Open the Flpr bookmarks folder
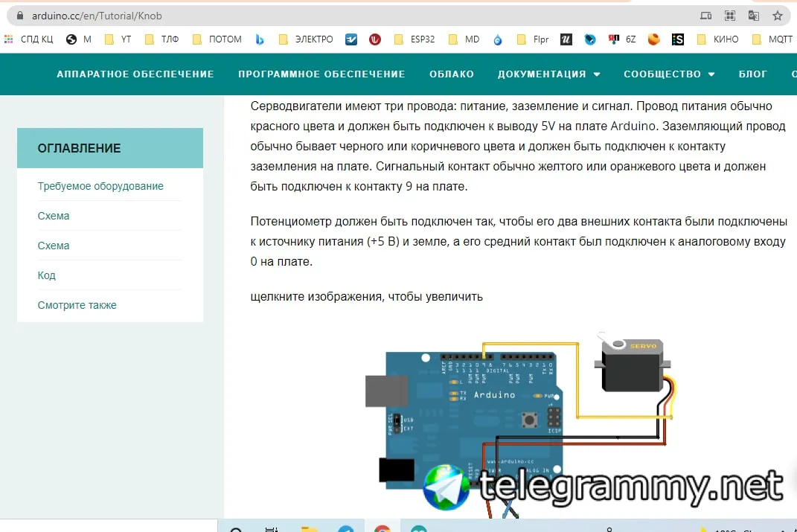This screenshot has width=797, height=532. click(532, 39)
